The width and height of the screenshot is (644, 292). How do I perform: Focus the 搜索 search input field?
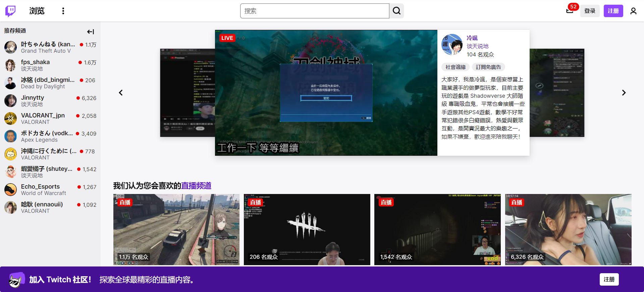(x=315, y=11)
